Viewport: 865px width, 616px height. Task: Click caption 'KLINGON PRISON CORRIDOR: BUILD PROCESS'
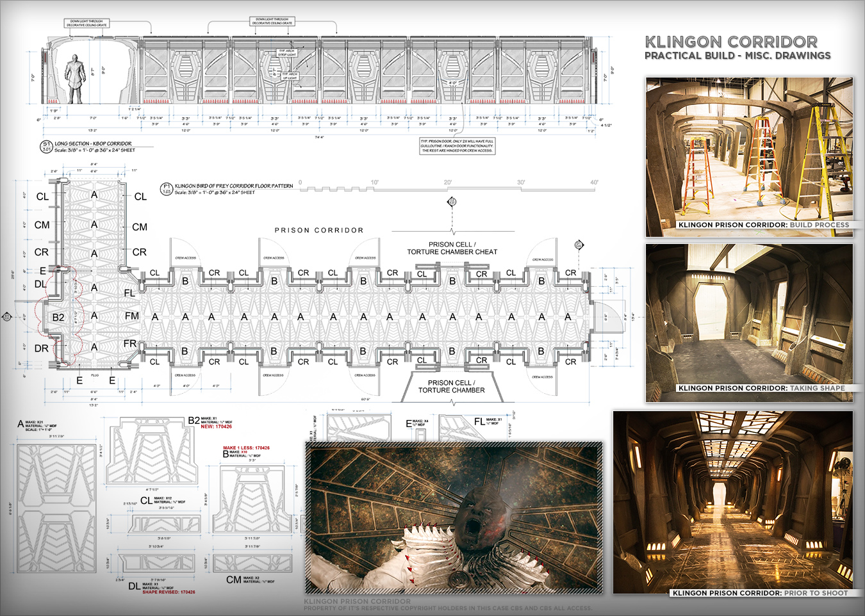click(764, 225)
